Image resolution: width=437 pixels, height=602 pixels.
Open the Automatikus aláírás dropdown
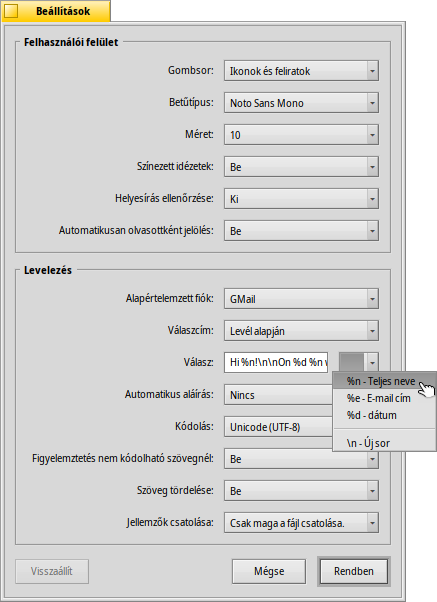pyautogui.click(x=278, y=395)
